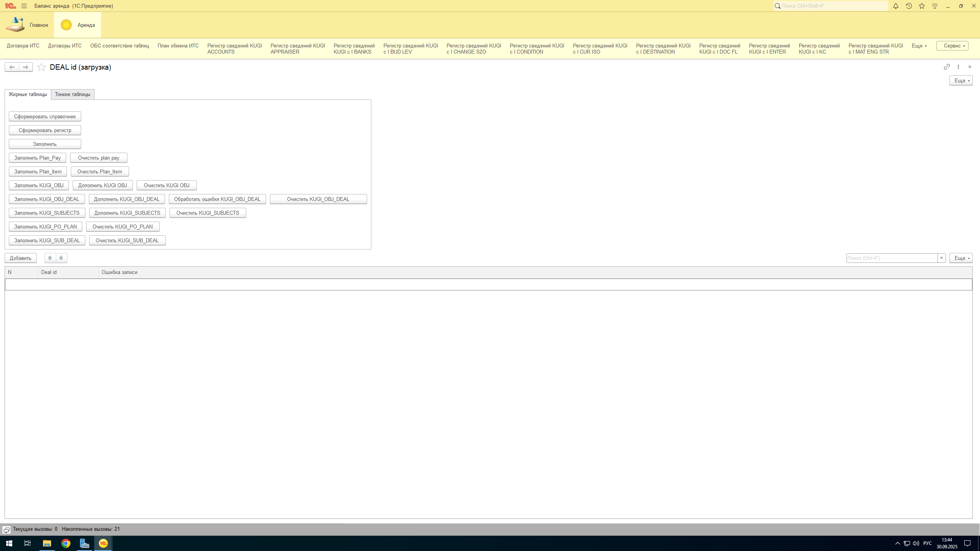Open the history clock icon
The image size is (980, 551).
coord(909,6)
